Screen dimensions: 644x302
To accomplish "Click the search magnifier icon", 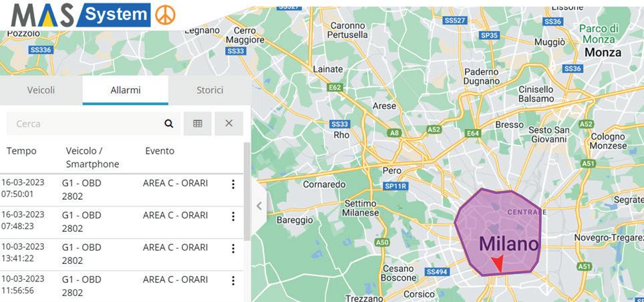I will click(169, 124).
